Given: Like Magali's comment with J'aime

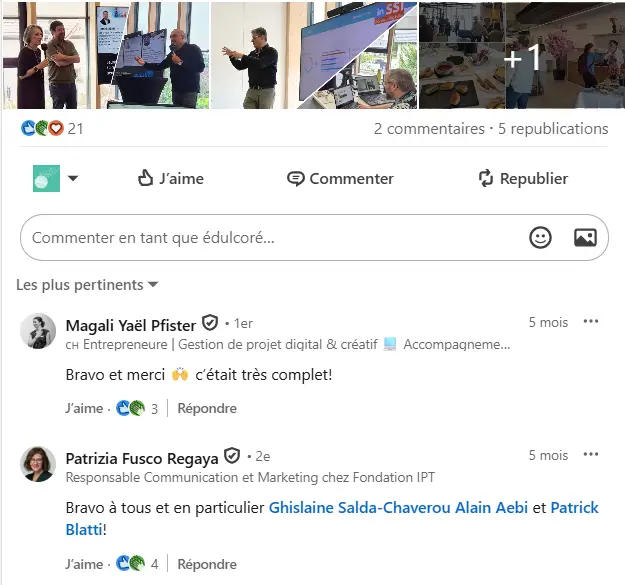Looking at the screenshot, I should click(84, 408).
